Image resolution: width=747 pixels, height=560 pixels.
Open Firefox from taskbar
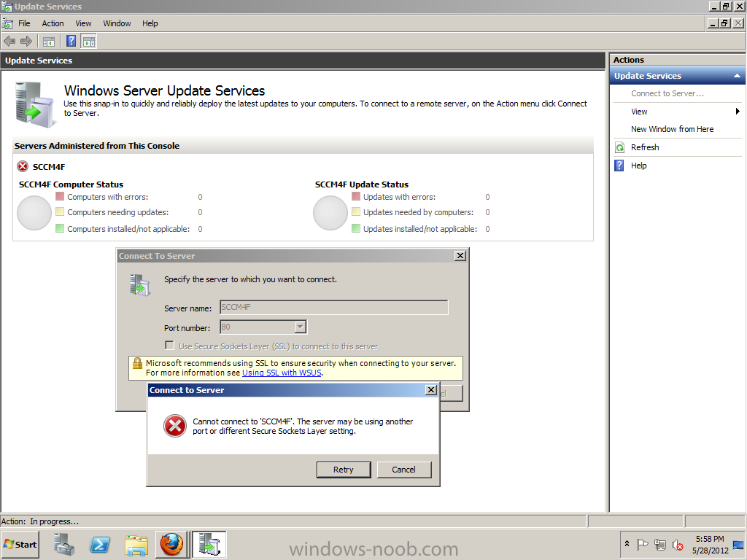[171, 544]
